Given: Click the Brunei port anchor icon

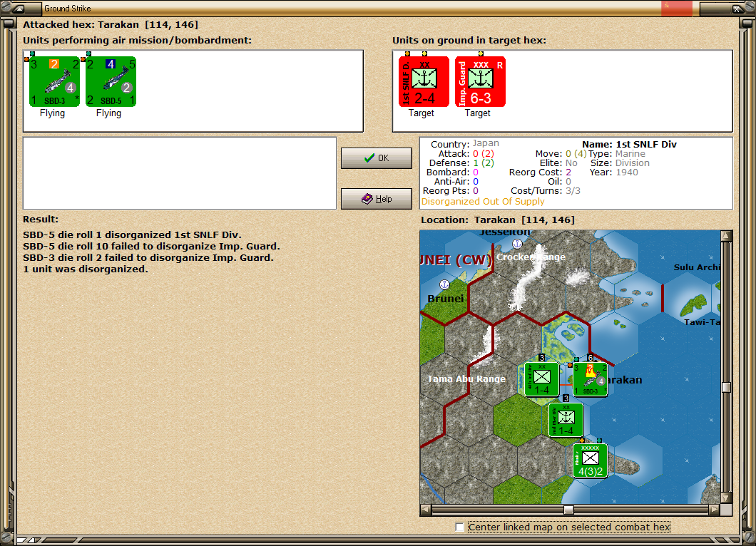Looking at the screenshot, I should (x=444, y=284).
